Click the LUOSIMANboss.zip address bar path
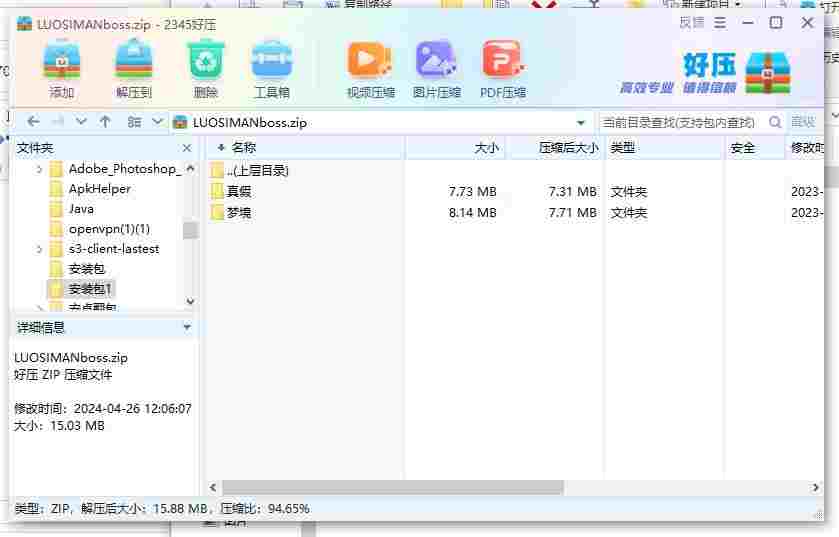839x537 pixels. [x=250, y=123]
